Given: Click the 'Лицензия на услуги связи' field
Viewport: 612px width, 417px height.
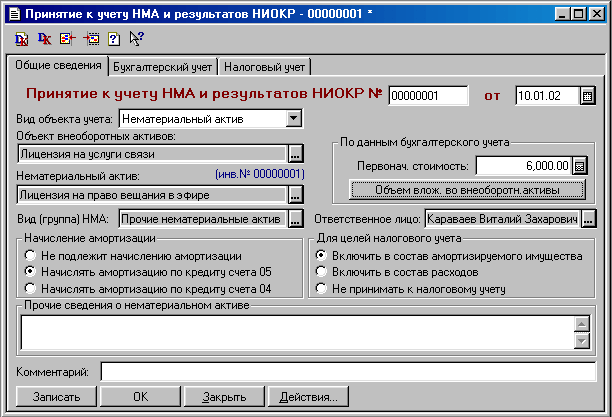Looking at the screenshot, I should click(153, 154).
